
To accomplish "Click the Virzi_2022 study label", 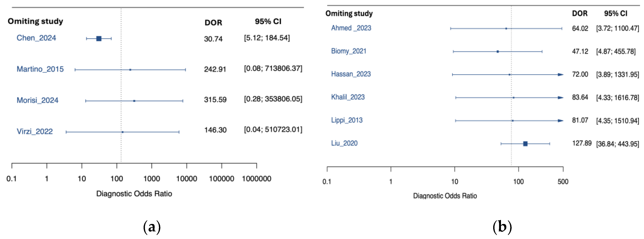I will pyautogui.click(x=35, y=131).
